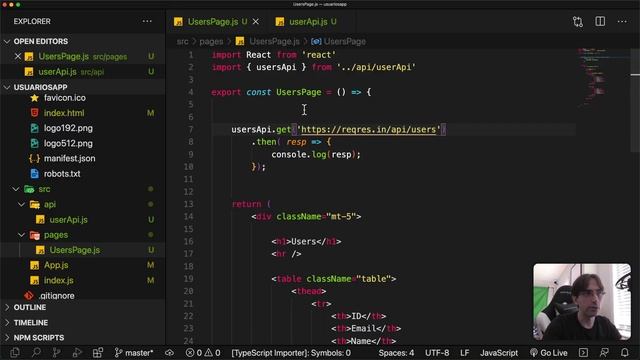Select userApi.js src/api in Open Editors

[83, 71]
